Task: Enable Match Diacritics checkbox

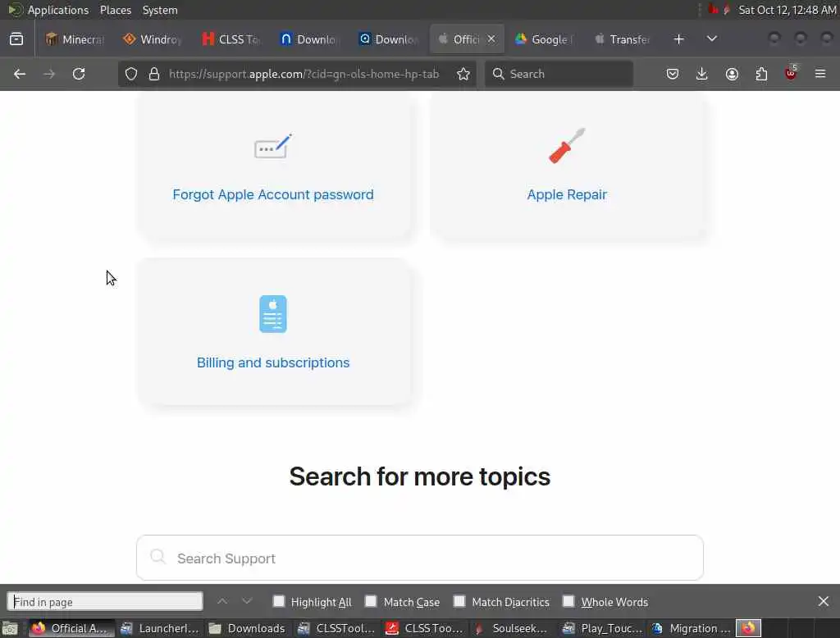Action: 459,601
